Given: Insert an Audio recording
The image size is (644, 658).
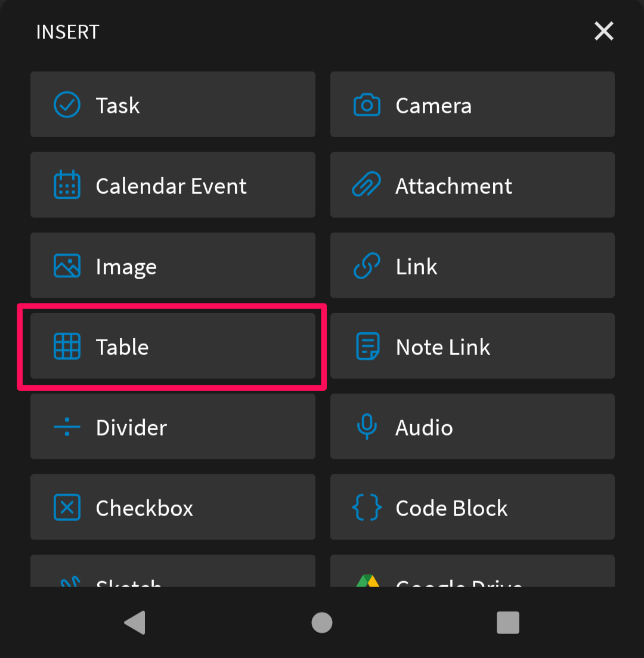Looking at the screenshot, I should point(472,427).
